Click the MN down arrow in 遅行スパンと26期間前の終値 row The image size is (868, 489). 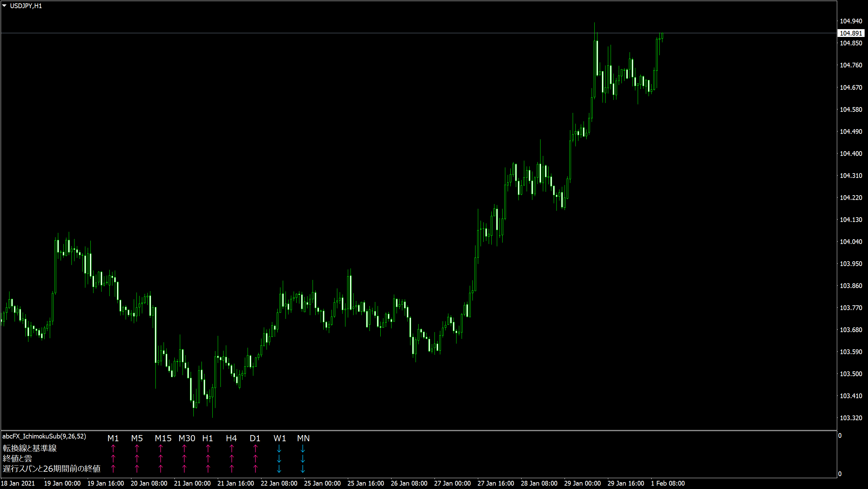point(303,470)
